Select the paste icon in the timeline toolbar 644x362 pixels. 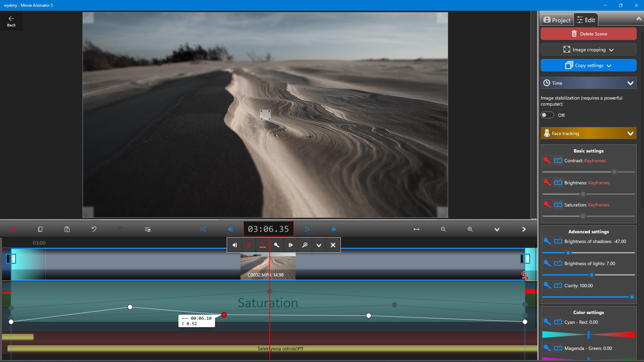[x=67, y=229]
